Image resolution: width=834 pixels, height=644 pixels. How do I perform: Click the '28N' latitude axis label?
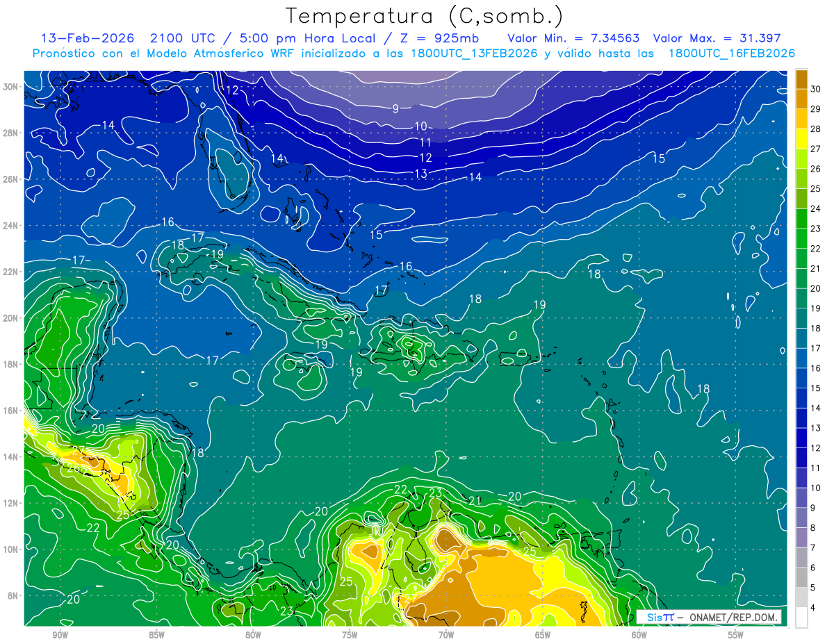(11, 133)
